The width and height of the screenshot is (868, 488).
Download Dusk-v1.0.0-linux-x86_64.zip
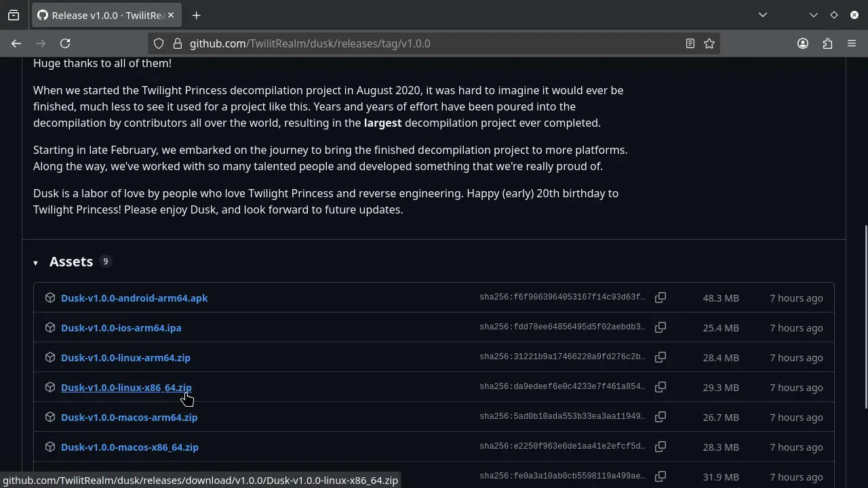pos(126,388)
